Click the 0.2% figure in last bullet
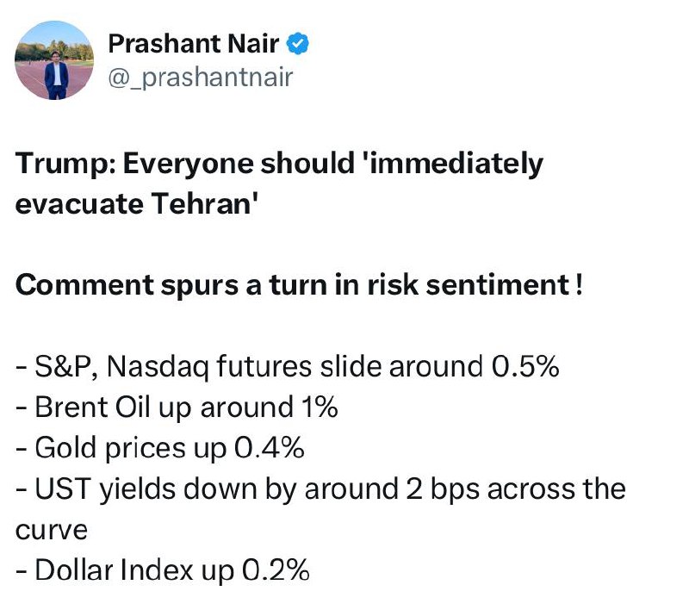This screenshot has width=689, height=616. 276,570
